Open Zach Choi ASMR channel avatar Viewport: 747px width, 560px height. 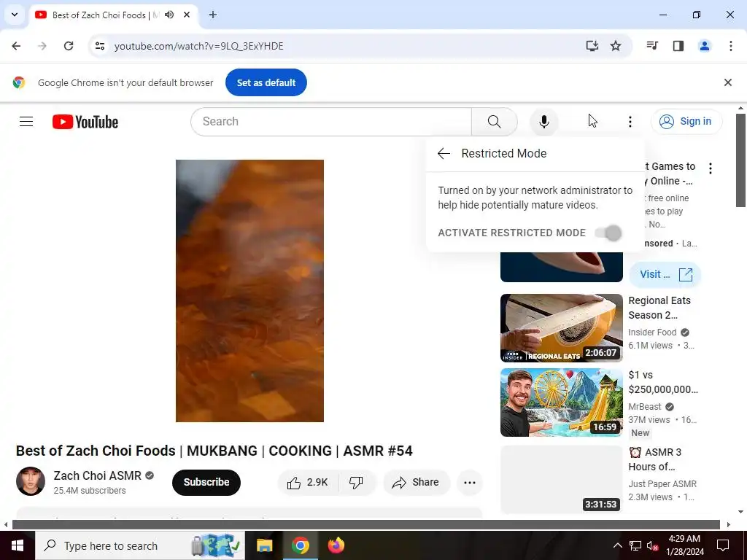point(31,481)
